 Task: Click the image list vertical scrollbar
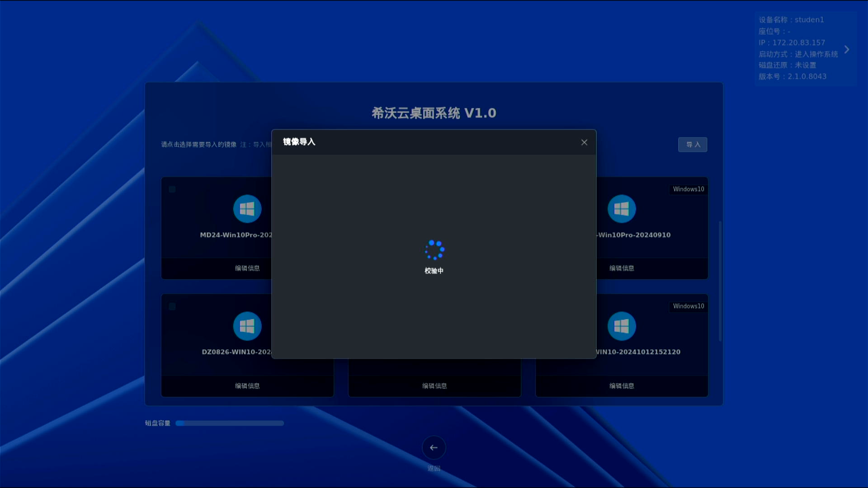720,281
